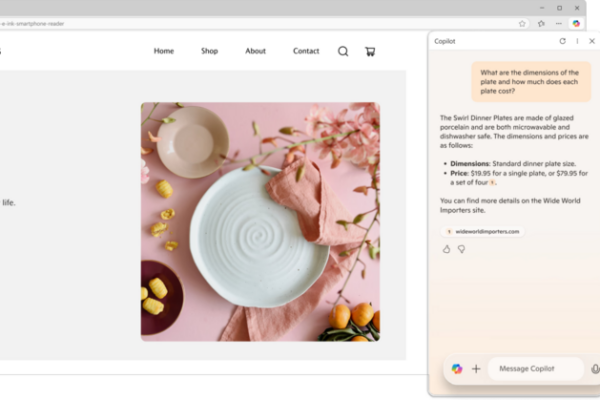600x400 pixels.
Task: Click the 'Copilot' pane title
Action: [x=445, y=41]
